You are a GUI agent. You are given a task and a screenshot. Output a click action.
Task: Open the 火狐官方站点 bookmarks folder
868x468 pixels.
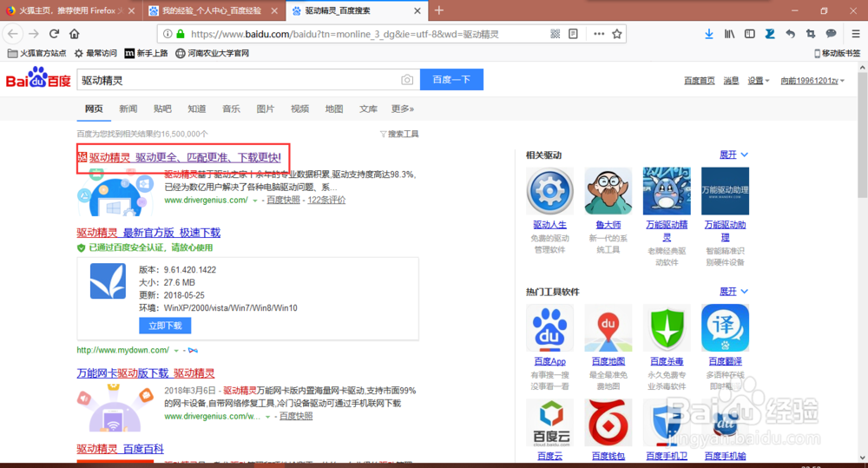click(x=36, y=53)
